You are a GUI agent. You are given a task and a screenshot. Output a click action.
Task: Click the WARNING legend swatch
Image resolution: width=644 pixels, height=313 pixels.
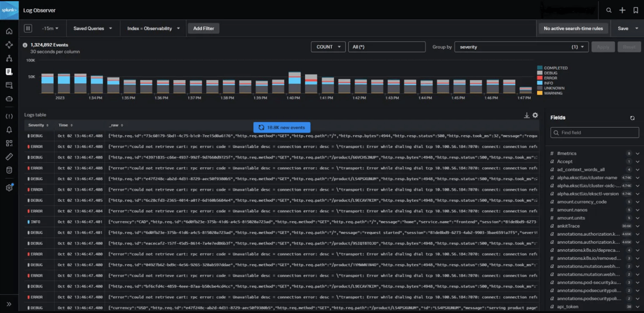coord(540,93)
